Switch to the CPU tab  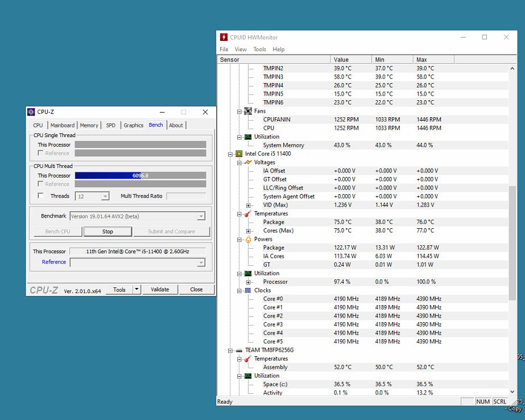point(38,125)
